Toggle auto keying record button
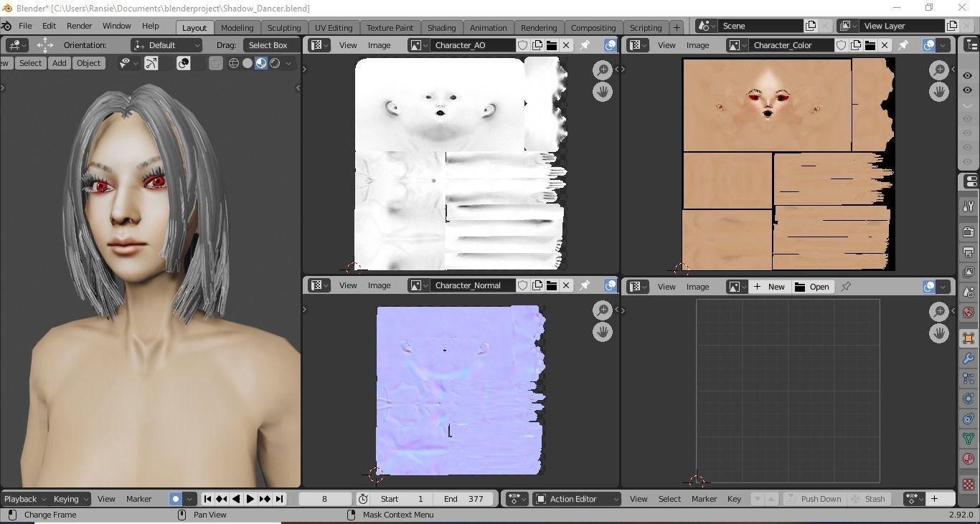Viewport: 980px width, 524px height. 176,499
